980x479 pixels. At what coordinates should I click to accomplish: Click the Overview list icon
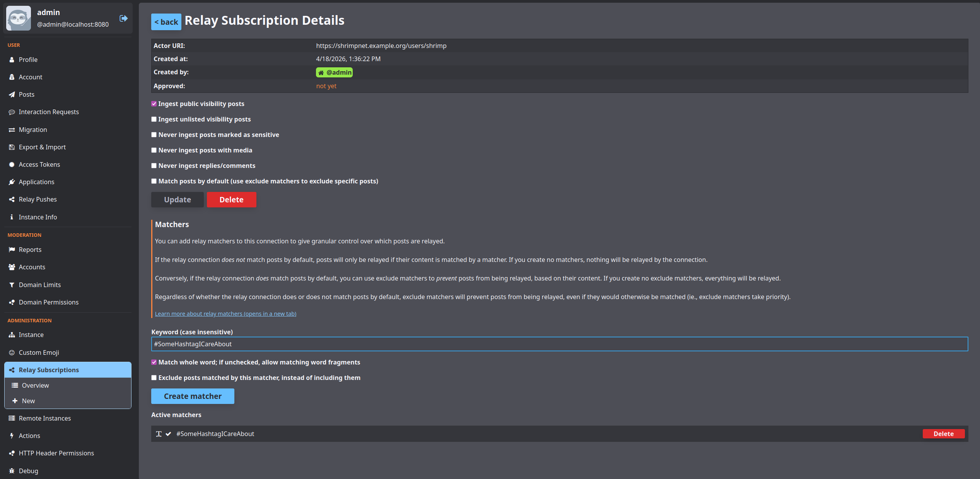pos(15,385)
